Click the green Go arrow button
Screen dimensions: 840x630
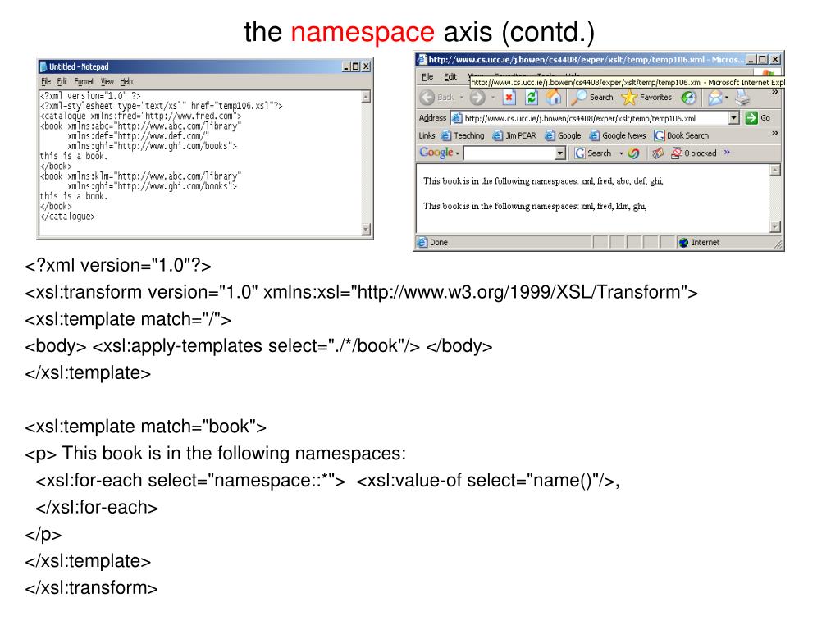(751, 118)
